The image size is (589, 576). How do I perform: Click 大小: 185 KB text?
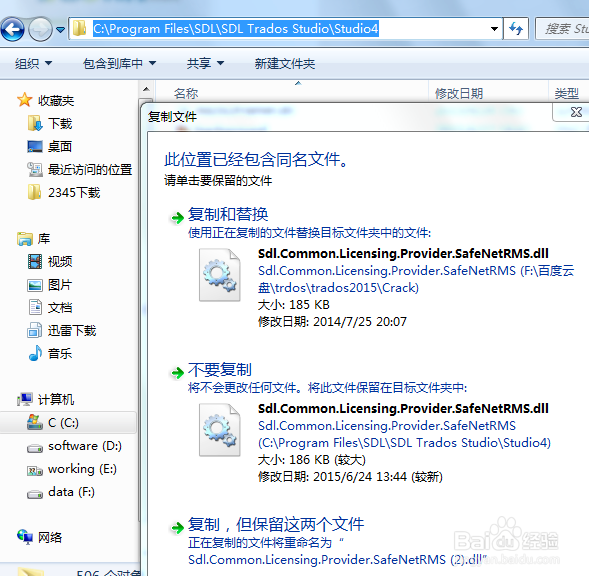(x=294, y=304)
